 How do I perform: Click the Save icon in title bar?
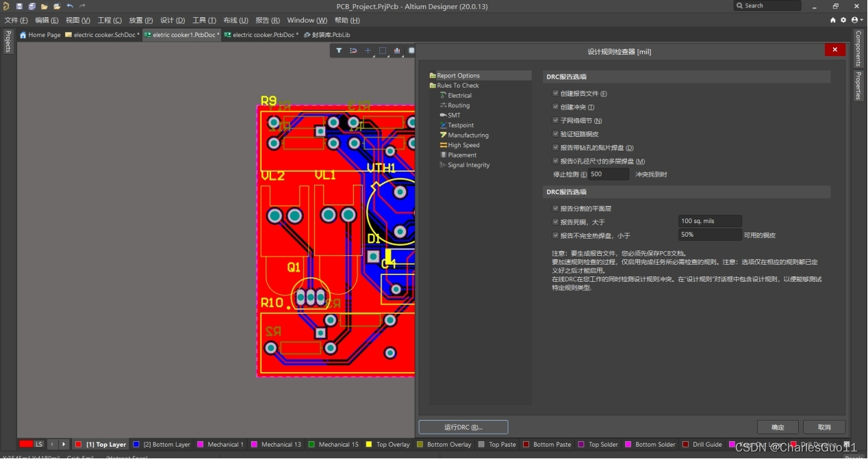click(19, 6)
